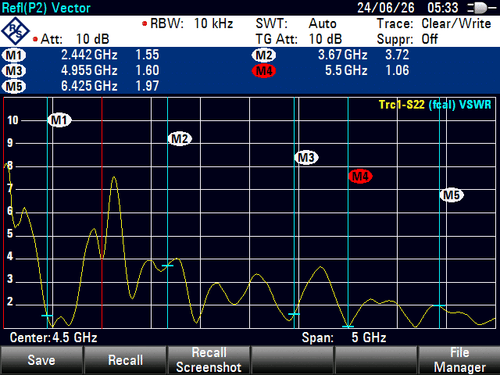Screen dimensions: 500x375
Task: Click the Trc1-S22 (fcal) VSWR trace label
Action: [435, 105]
